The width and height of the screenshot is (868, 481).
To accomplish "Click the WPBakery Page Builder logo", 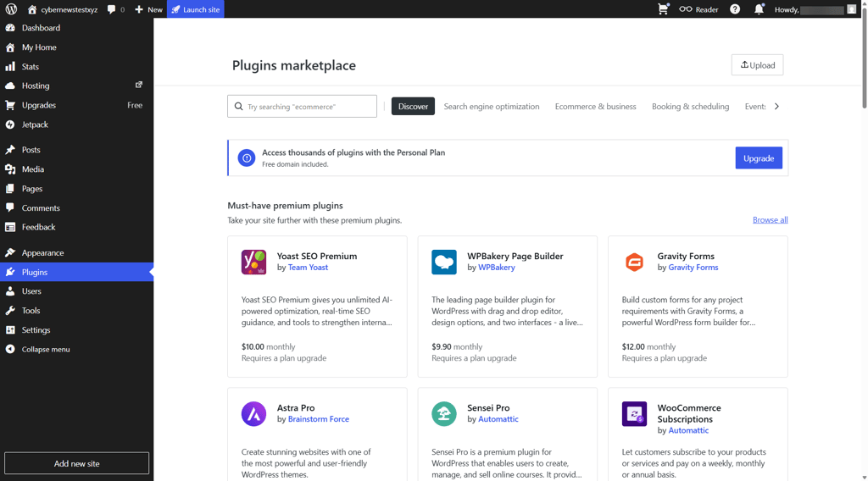I will click(444, 262).
